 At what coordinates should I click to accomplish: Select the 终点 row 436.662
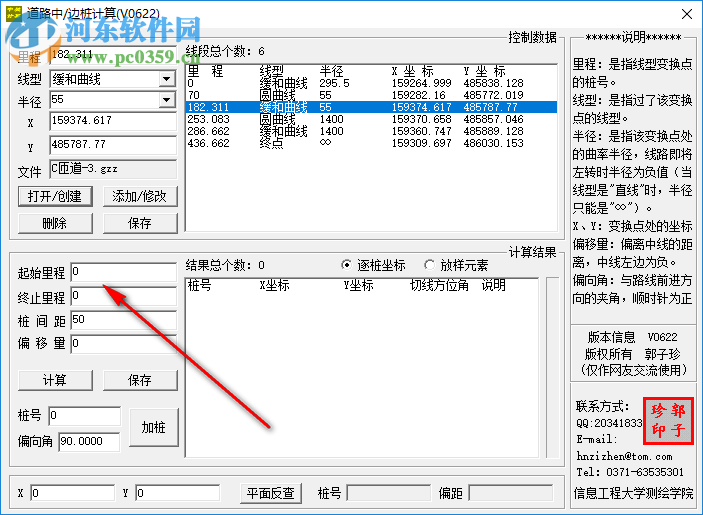371,143
